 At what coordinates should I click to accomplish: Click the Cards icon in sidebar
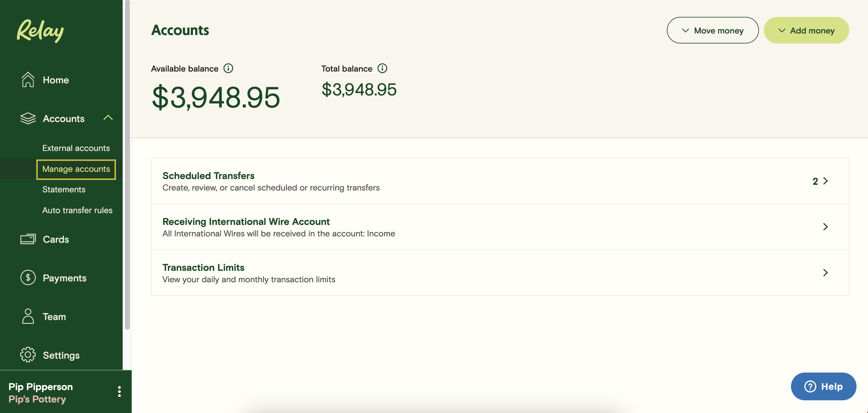(x=28, y=239)
